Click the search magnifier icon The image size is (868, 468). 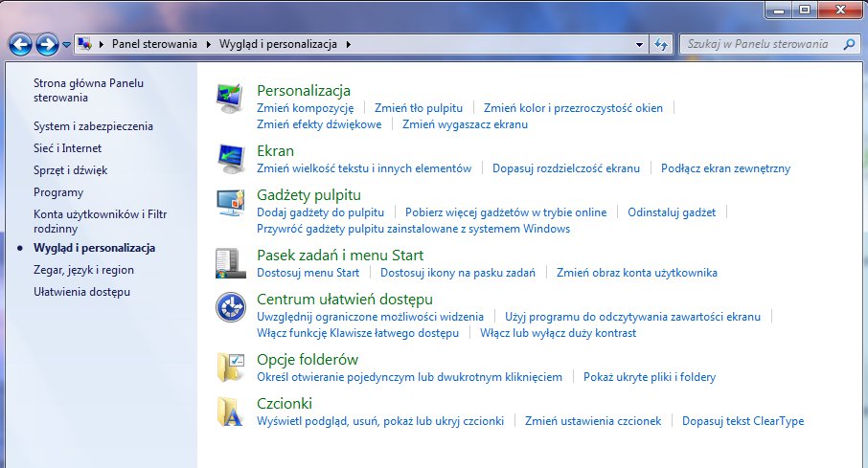pos(849,44)
